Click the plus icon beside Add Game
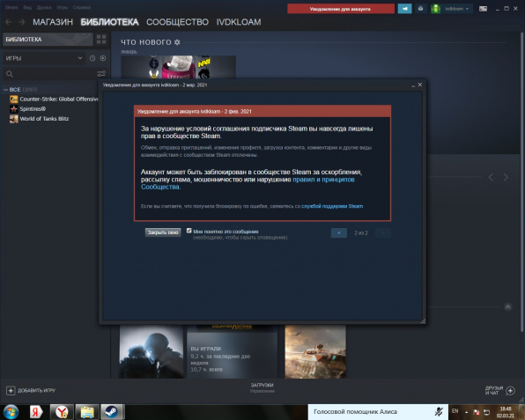This screenshot has height=420, width=525. (11, 391)
